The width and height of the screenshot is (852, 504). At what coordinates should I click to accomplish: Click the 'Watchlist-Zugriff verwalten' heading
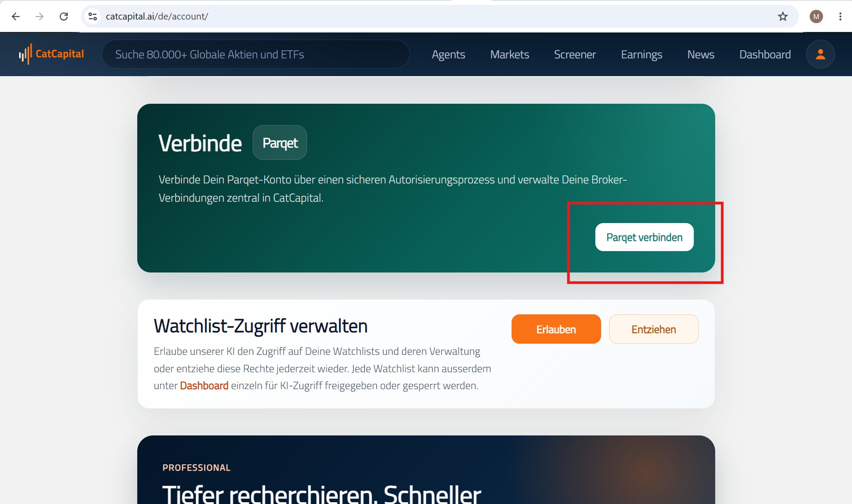click(261, 326)
